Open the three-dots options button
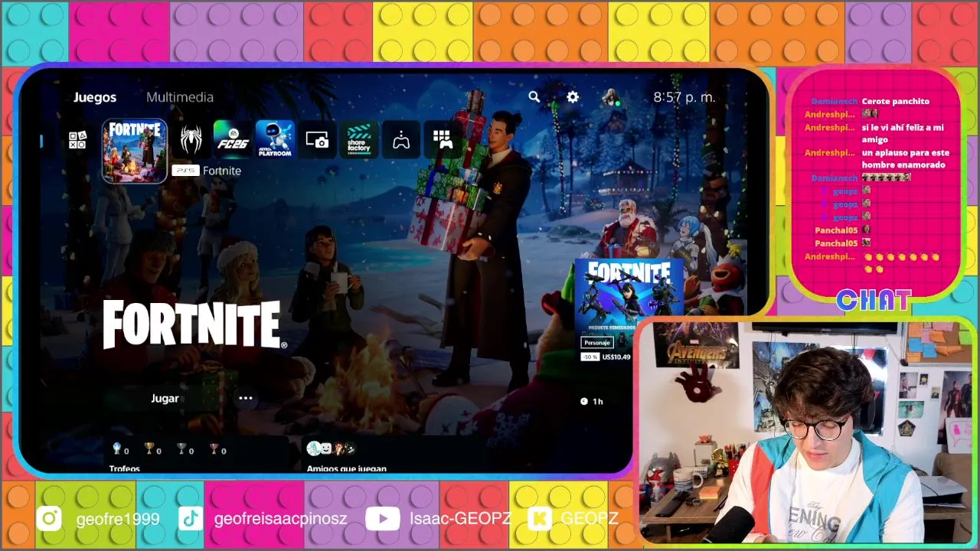 coord(246,398)
